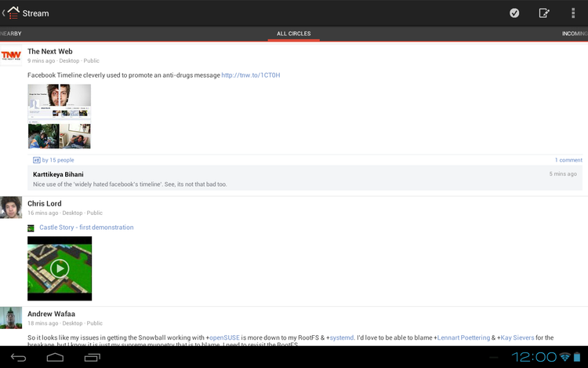588x368 pixels.
Task: Switch to the Incoming tab
Action: 574,34
